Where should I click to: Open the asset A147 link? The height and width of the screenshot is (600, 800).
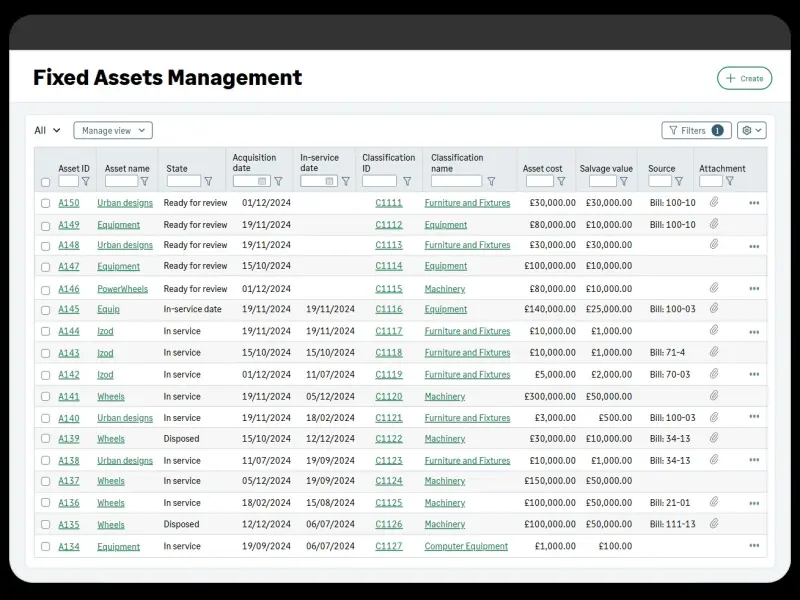pyautogui.click(x=69, y=267)
